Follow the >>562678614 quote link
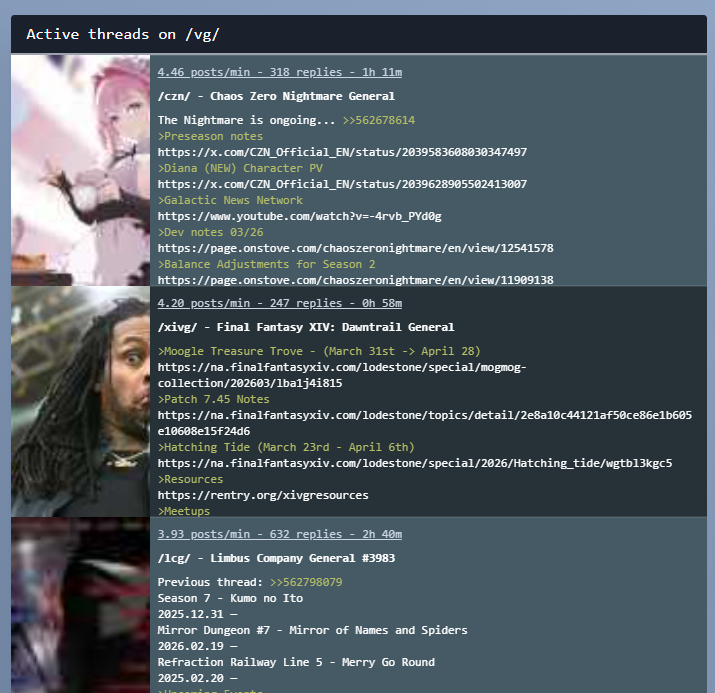The height and width of the screenshot is (693, 715). click(x=378, y=120)
